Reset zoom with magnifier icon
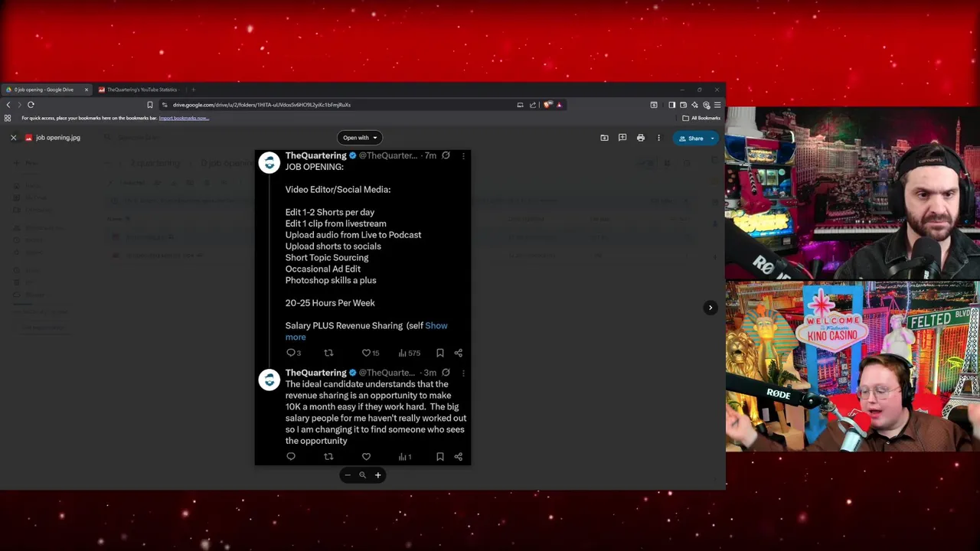 click(362, 475)
